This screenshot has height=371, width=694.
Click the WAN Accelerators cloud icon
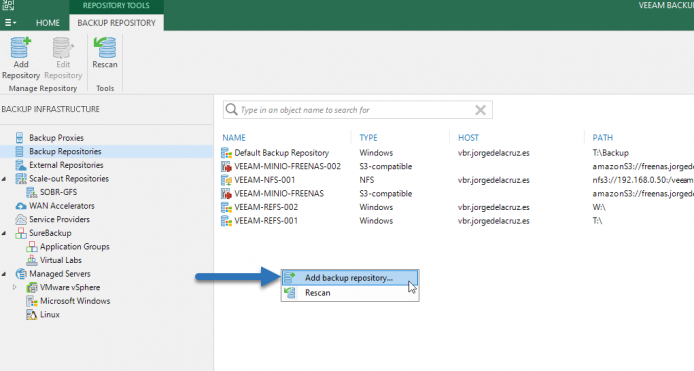[x=20, y=206]
